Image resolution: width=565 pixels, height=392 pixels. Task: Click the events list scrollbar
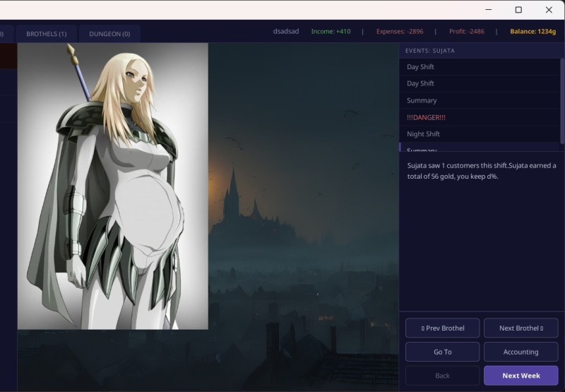[x=562, y=100]
